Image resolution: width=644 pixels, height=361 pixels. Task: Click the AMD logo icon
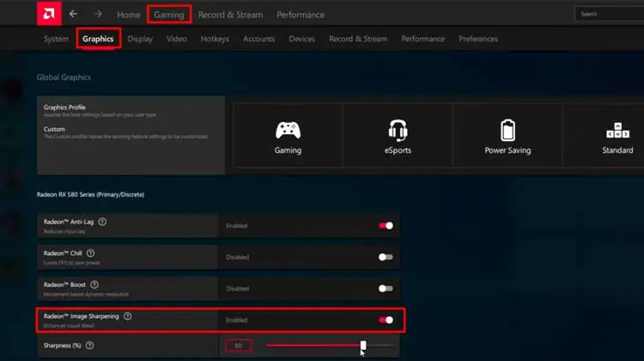(49, 14)
